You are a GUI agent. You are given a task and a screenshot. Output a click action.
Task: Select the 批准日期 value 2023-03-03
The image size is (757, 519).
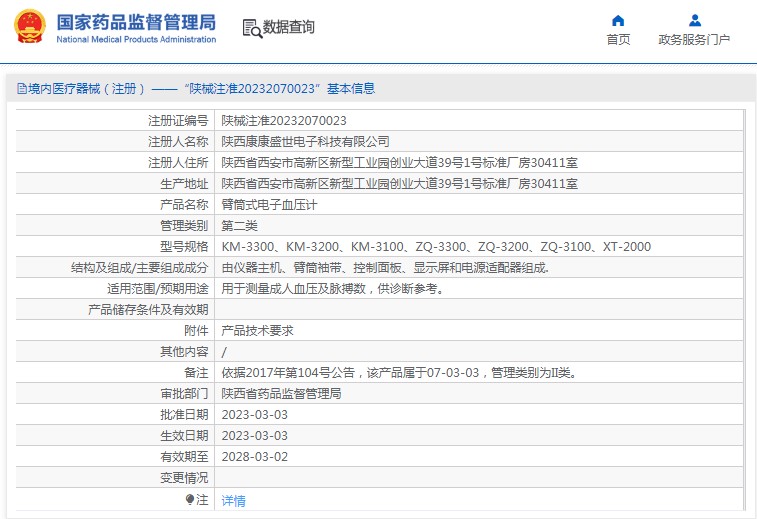254,415
